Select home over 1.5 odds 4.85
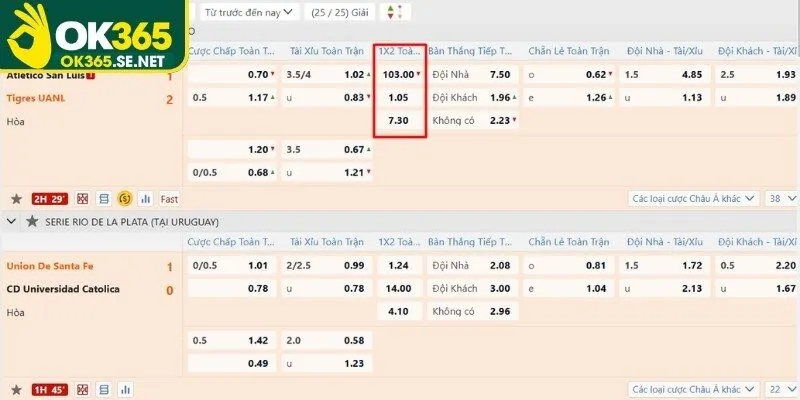This screenshot has height=400, width=800. pyautogui.click(x=665, y=74)
